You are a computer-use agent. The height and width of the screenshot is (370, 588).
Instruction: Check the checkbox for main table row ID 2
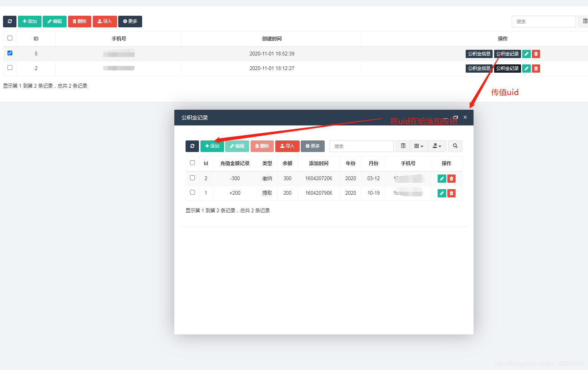tap(10, 68)
